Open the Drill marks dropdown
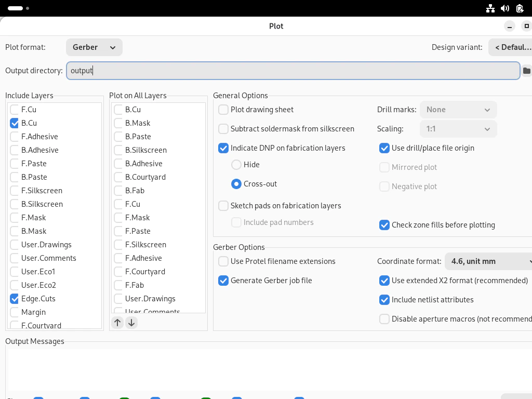 click(x=458, y=110)
